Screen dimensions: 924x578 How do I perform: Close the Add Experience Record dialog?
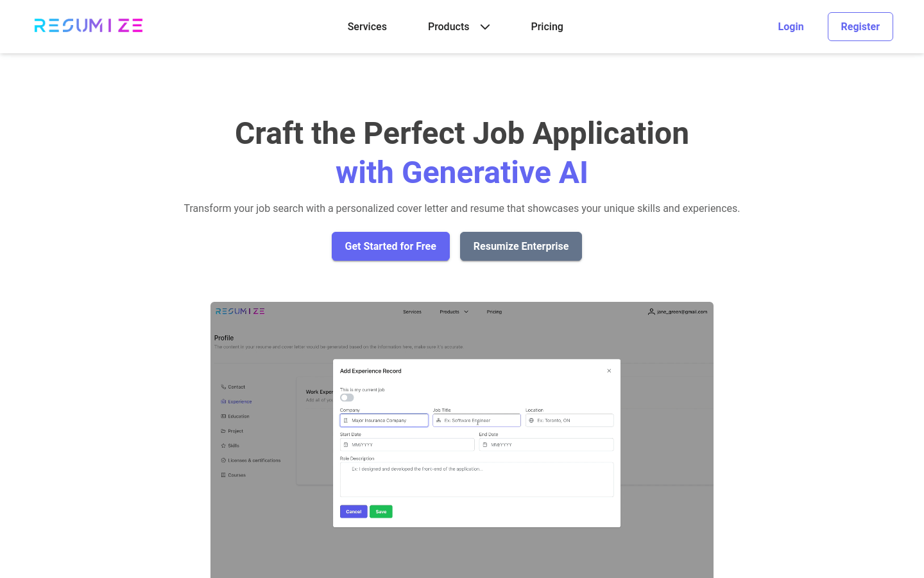(609, 371)
